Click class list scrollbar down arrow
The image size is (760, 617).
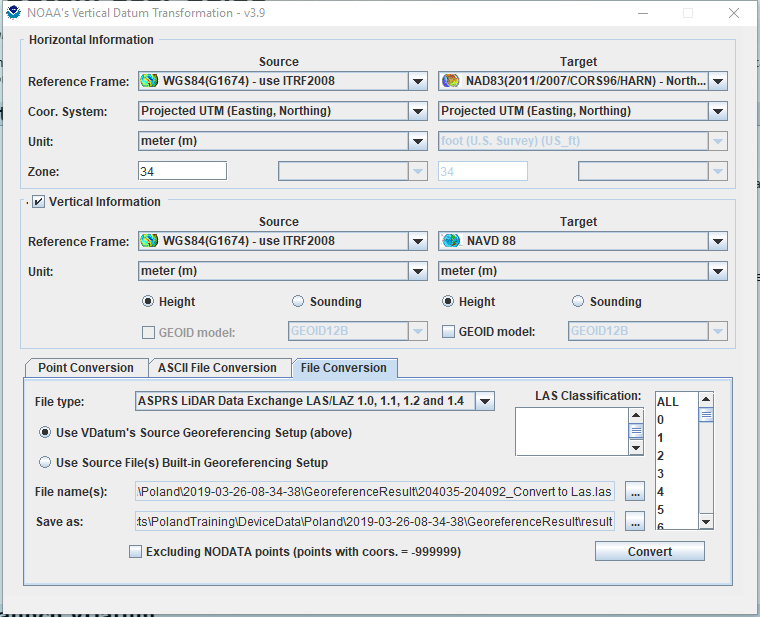(x=706, y=522)
